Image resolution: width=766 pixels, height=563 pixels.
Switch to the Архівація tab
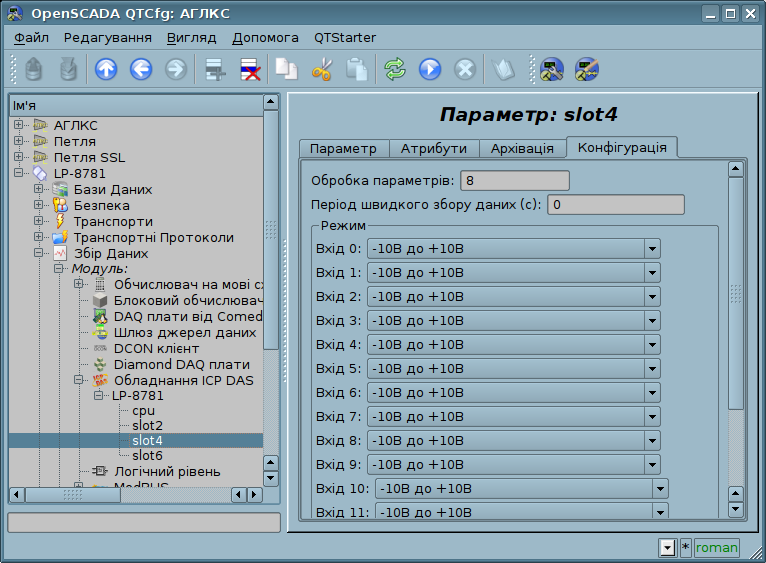(521, 148)
